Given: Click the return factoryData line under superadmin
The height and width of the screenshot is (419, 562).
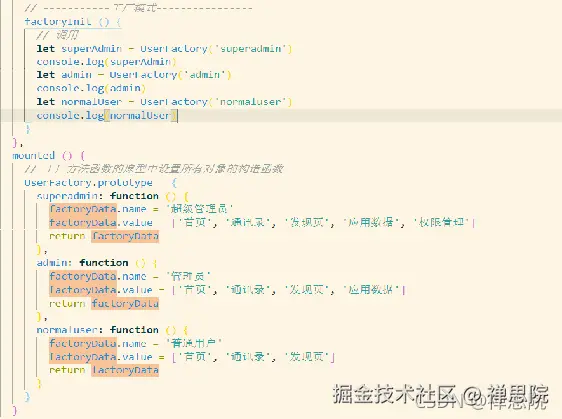Looking at the screenshot, I should [x=104, y=236].
